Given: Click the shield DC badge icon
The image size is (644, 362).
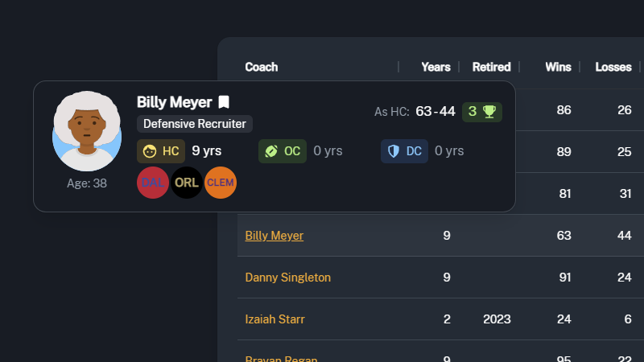Looking at the screenshot, I should click(x=394, y=150).
